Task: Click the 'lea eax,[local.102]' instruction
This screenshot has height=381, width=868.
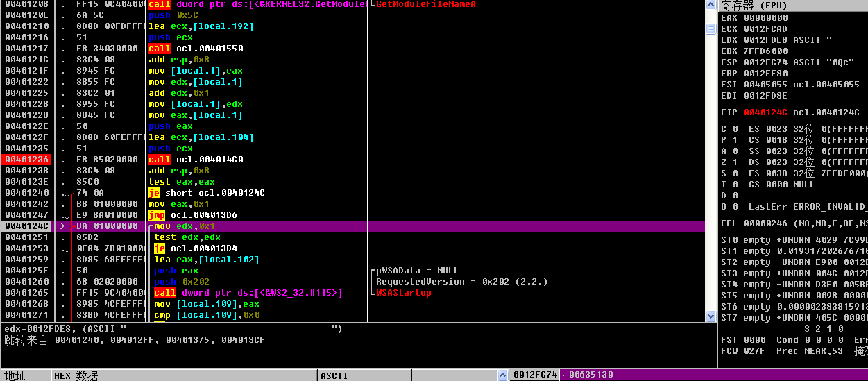Action: pyautogui.click(x=207, y=260)
